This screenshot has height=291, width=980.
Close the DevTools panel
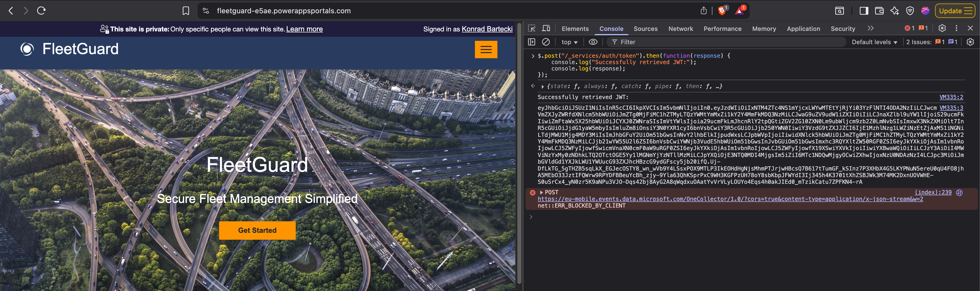(970, 28)
